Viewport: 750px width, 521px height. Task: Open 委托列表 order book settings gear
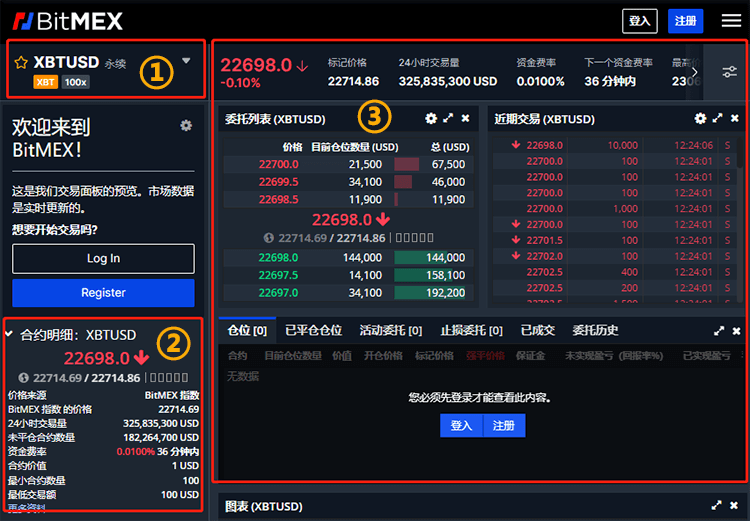pyautogui.click(x=431, y=118)
